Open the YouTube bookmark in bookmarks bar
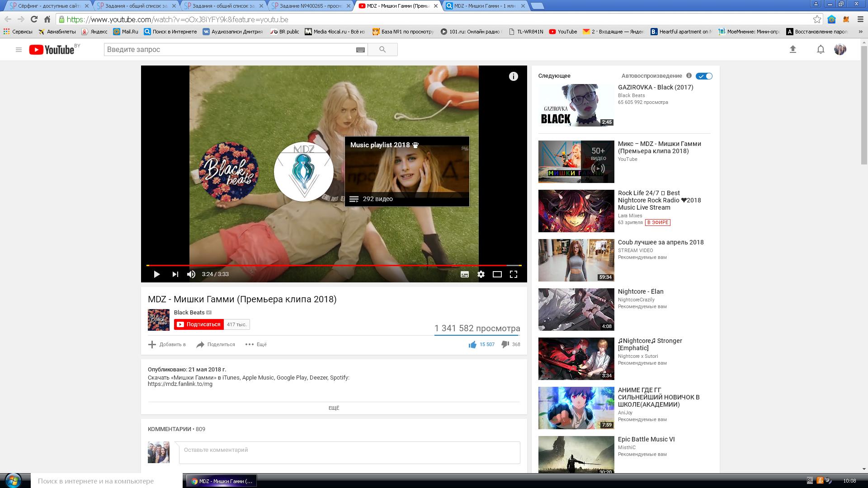 click(x=563, y=32)
